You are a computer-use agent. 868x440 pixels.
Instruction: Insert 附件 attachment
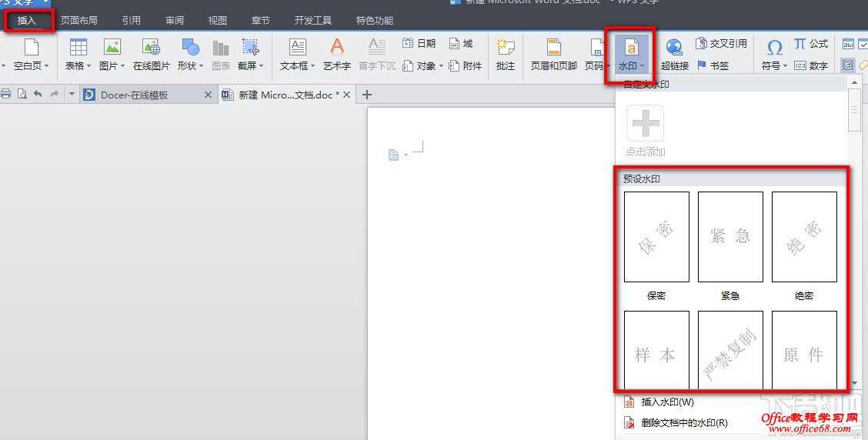tap(465, 66)
